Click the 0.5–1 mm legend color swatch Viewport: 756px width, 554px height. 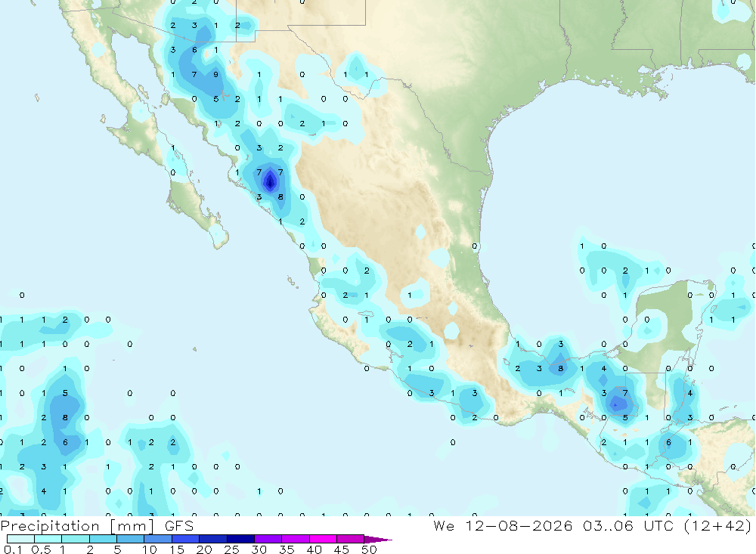coord(48,539)
